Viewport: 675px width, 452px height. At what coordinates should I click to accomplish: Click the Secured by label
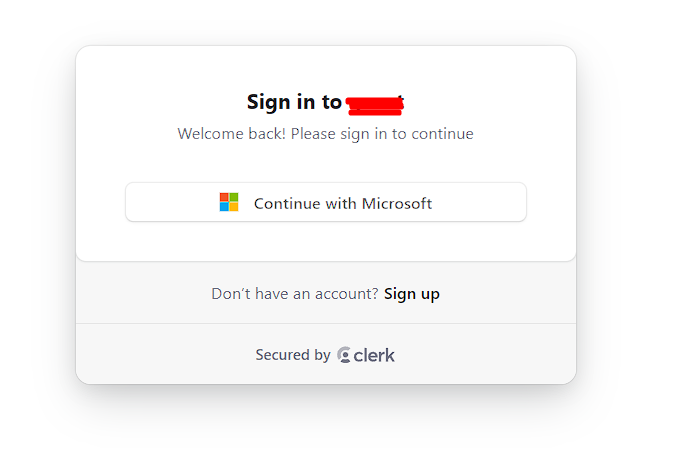tap(292, 355)
